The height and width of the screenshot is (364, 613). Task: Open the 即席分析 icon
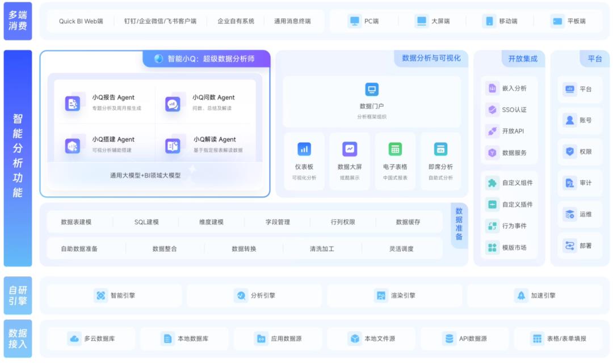point(440,149)
